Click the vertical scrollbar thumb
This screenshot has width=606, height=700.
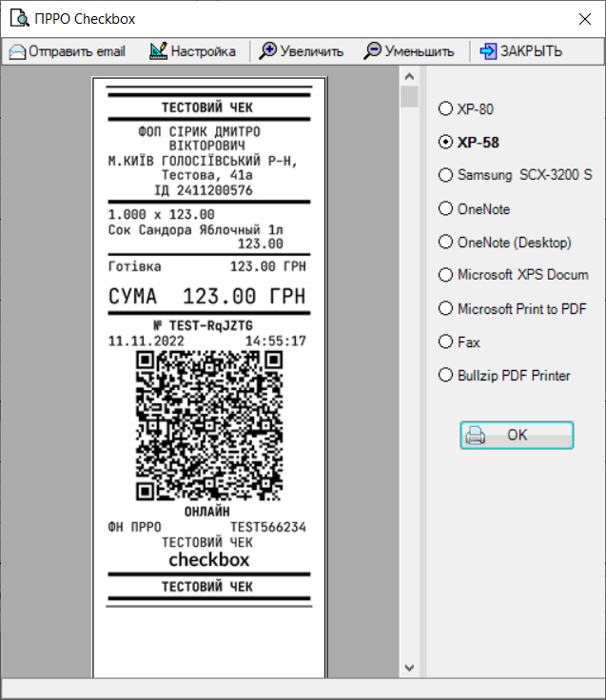click(409, 97)
